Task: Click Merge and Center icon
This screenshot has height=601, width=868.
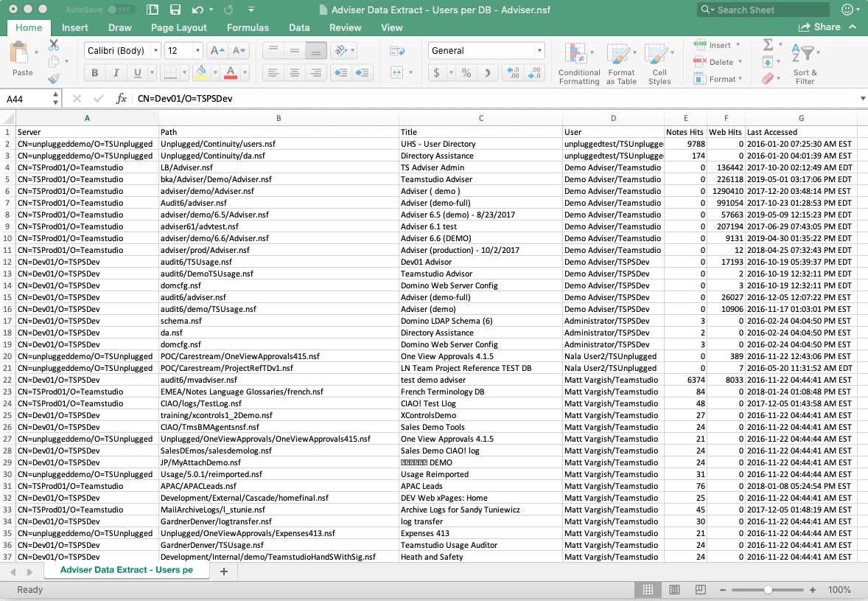Action: pos(396,72)
